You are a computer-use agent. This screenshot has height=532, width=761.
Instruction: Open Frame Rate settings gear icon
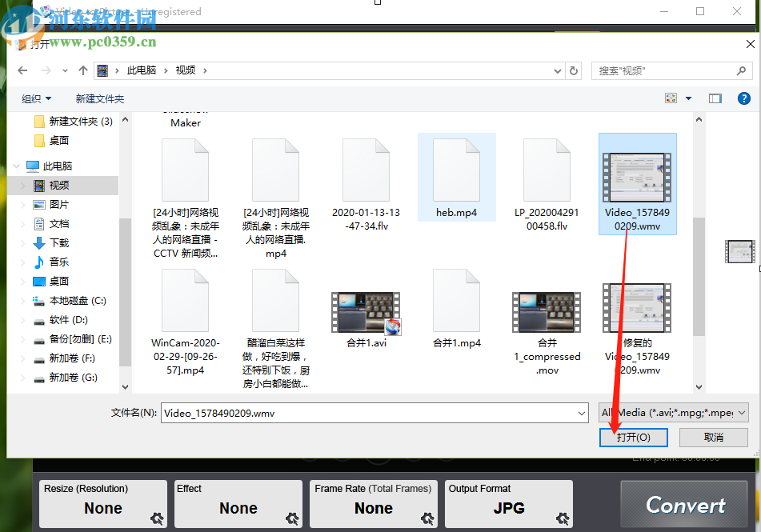coord(427,518)
